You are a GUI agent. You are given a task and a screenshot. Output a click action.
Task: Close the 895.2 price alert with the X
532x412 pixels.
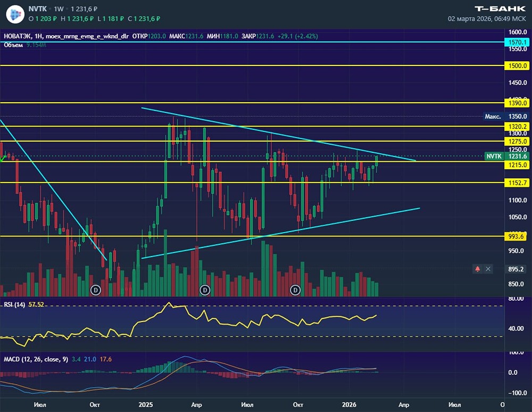pos(488,269)
